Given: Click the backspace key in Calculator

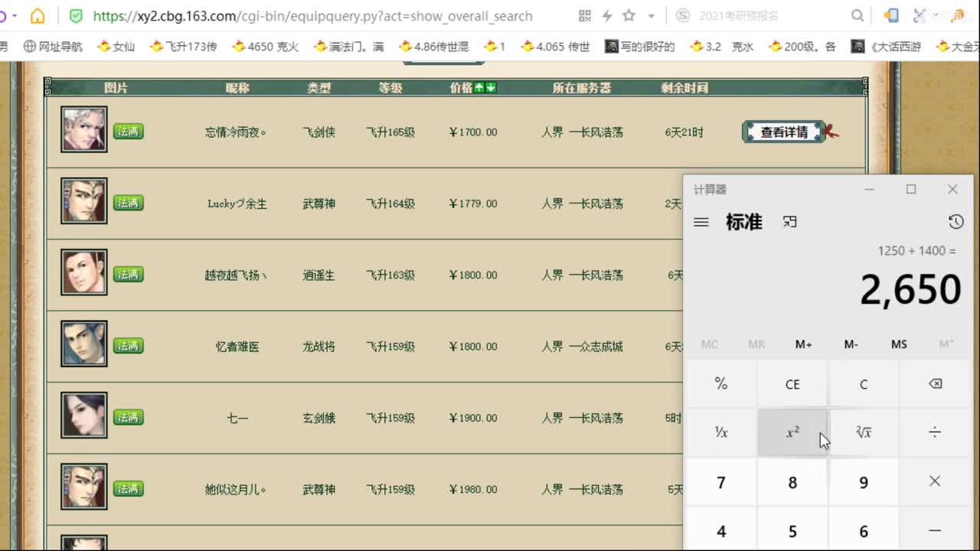Looking at the screenshot, I should [x=935, y=384].
